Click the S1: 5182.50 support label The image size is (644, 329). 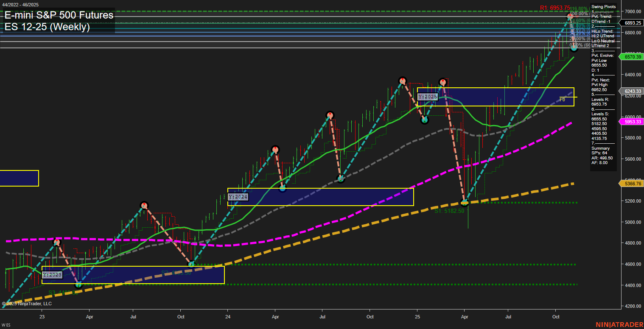449,211
